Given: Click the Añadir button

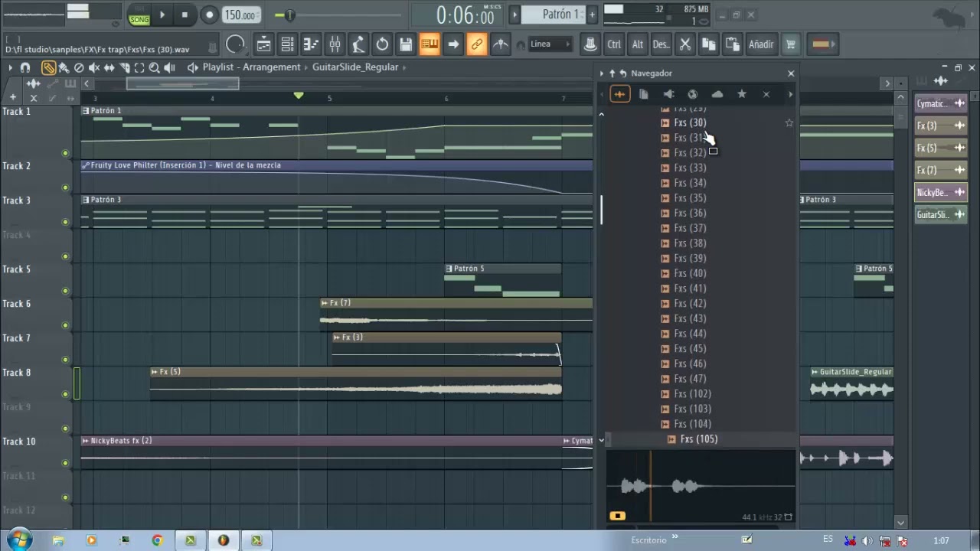Looking at the screenshot, I should click(x=761, y=44).
